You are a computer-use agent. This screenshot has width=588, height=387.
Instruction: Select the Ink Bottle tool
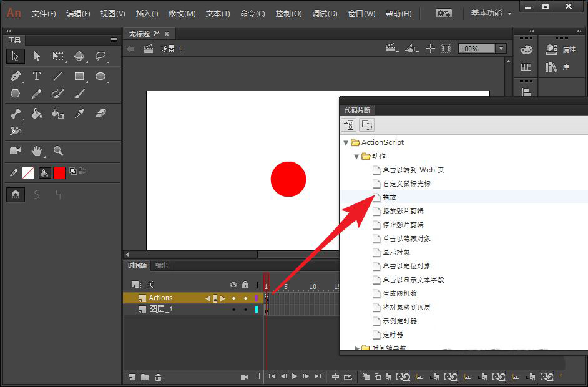pyautogui.click(x=58, y=113)
